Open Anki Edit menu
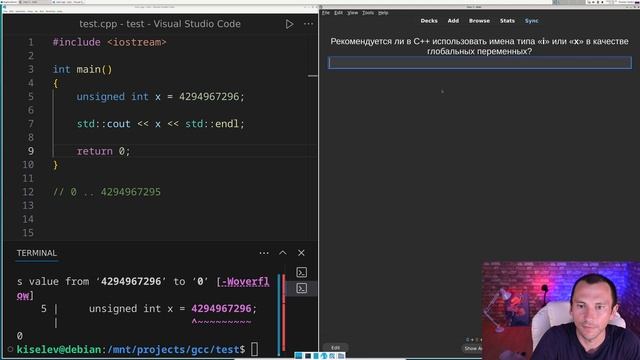The height and width of the screenshot is (360, 640). pyautogui.click(x=338, y=13)
